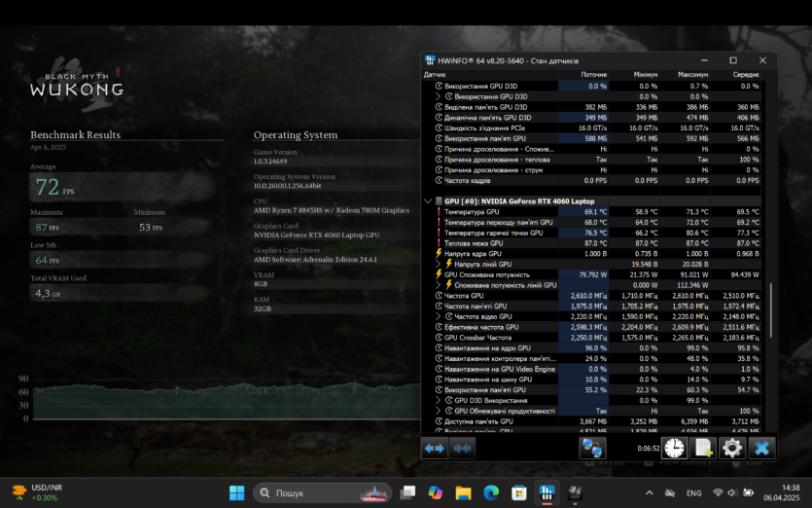This screenshot has width=812, height=508.
Task: Click the expand columns double-arrow button in HWiNFO
Action: (x=435, y=449)
